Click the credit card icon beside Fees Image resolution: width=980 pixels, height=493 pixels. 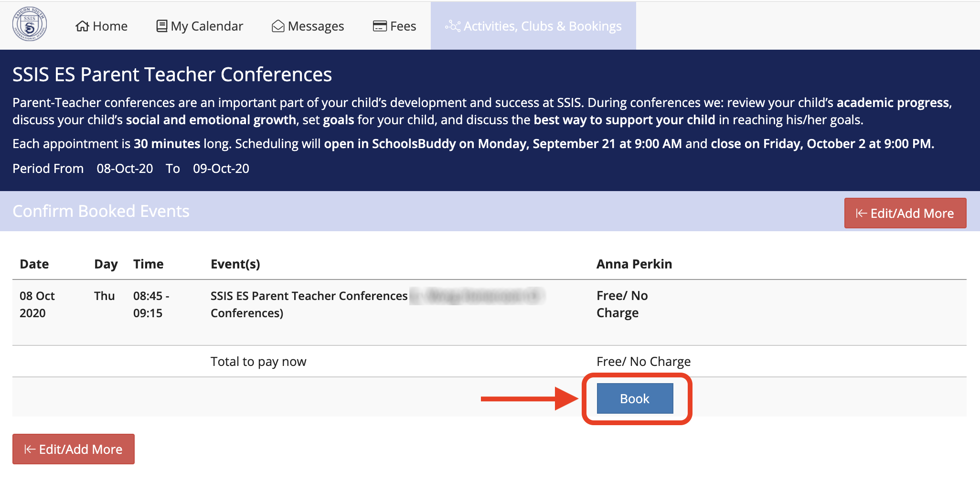pos(380,26)
